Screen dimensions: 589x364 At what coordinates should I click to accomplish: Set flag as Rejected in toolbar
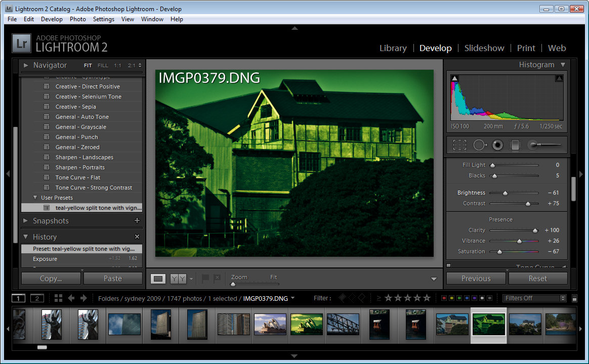click(217, 279)
